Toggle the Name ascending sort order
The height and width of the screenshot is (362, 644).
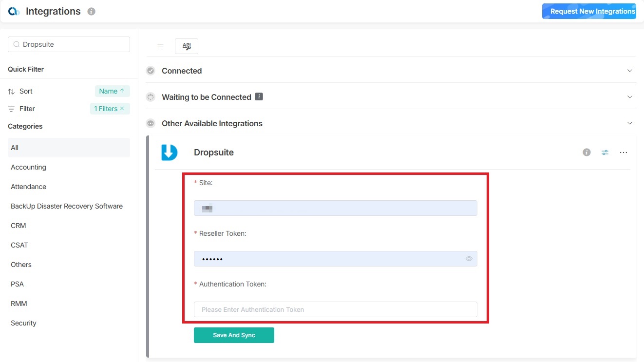(x=112, y=91)
